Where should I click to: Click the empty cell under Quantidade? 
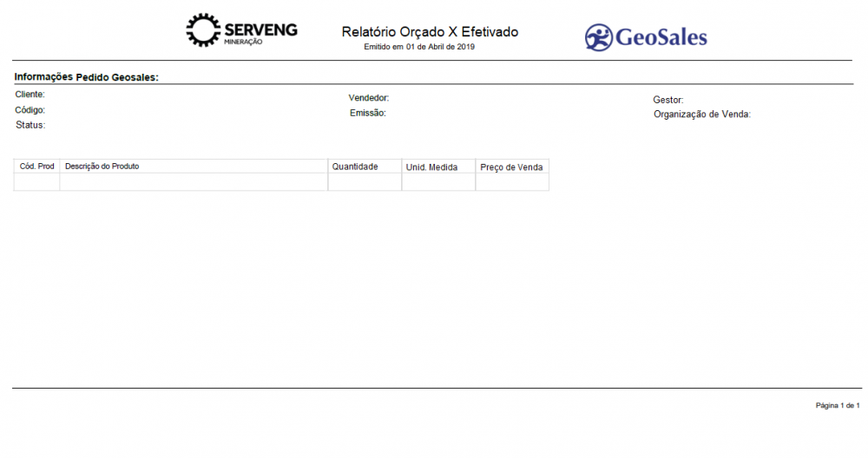pos(365,182)
